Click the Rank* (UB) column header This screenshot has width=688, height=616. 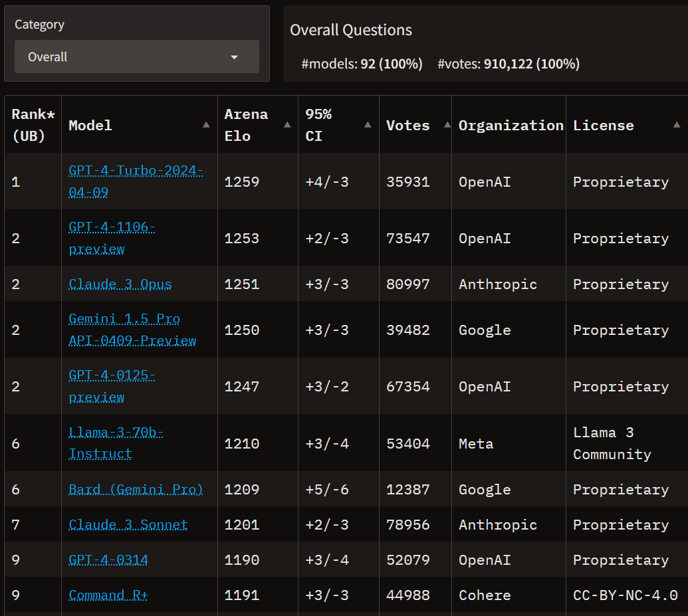33,125
